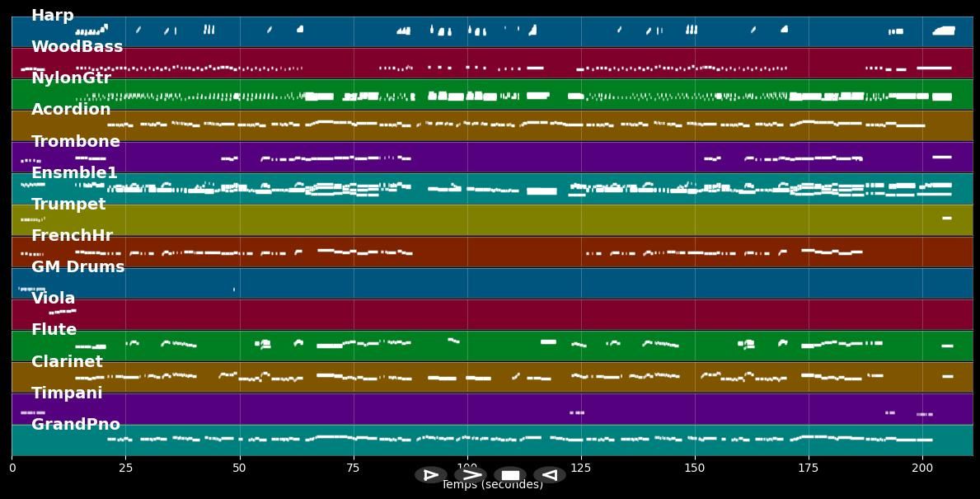Viewport: 980px width, 499px height.
Task: Select the Clarinet track label
Action: point(67,362)
